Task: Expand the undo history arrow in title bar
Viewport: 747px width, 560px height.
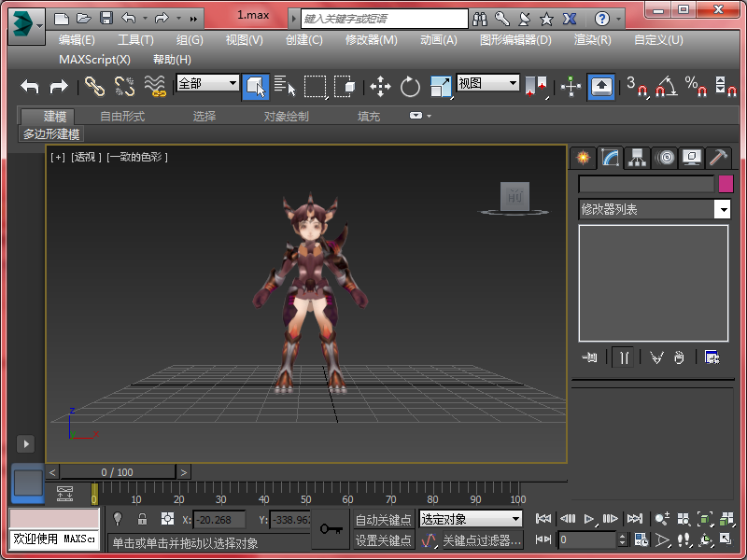Action: (145, 19)
